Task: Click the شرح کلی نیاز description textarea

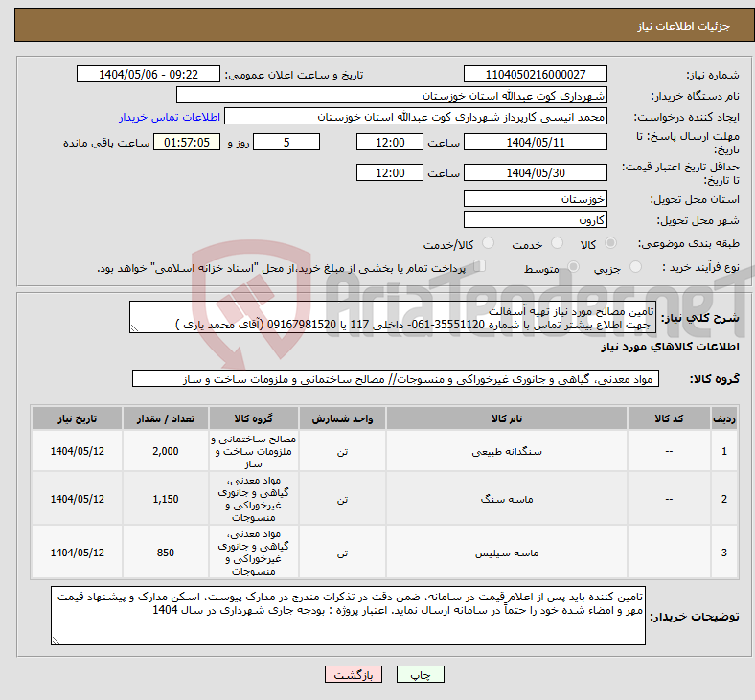Action: [x=393, y=318]
